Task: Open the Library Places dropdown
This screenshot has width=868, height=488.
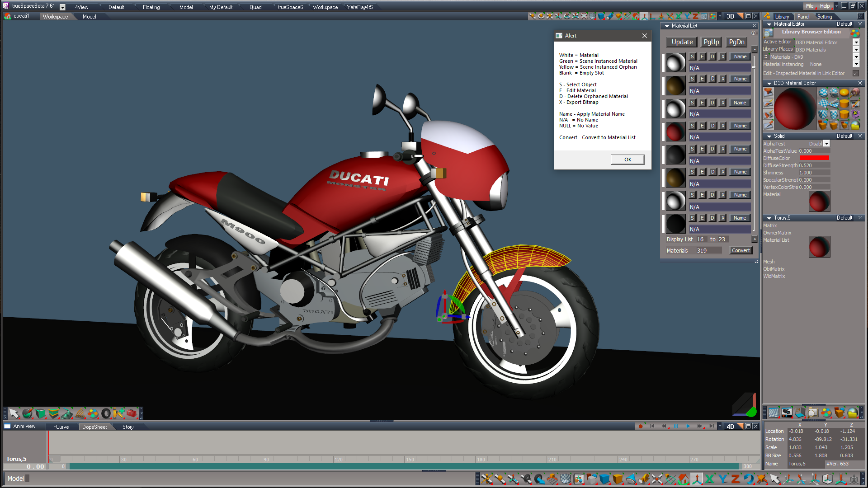Action: click(x=856, y=50)
